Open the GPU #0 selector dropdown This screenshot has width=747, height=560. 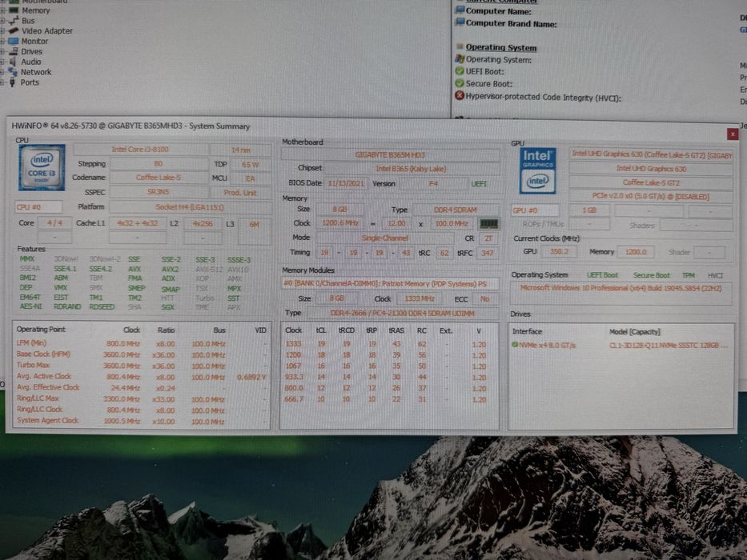536,210
